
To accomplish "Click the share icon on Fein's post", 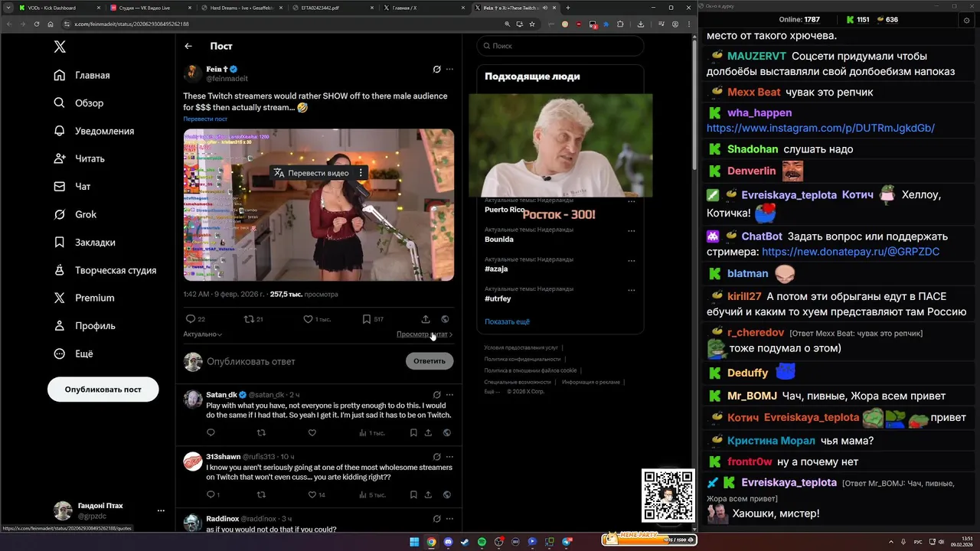I will pyautogui.click(x=426, y=319).
